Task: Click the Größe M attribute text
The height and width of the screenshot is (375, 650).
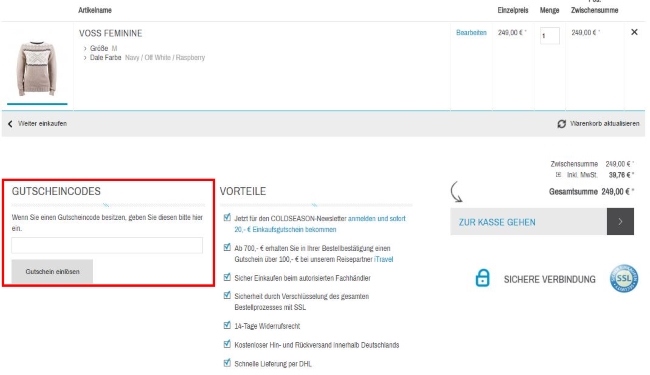Action: [x=104, y=48]
